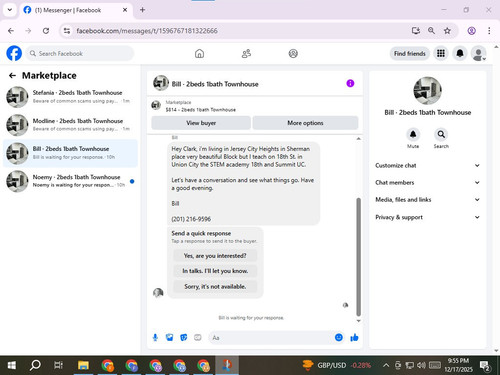Viewport: 500px width, 375px height.
Task: Click the chat scrollbar down arrow
Action: (359, 321)
